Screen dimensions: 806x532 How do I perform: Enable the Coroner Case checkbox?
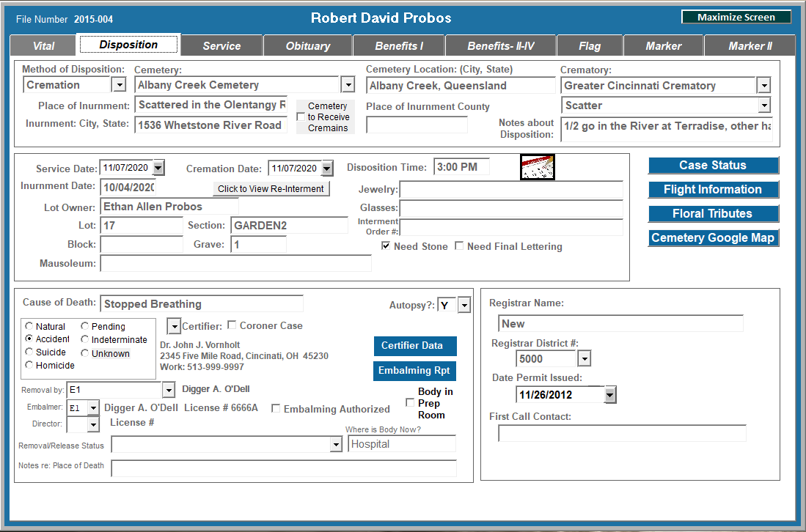[x=232, y=325]
